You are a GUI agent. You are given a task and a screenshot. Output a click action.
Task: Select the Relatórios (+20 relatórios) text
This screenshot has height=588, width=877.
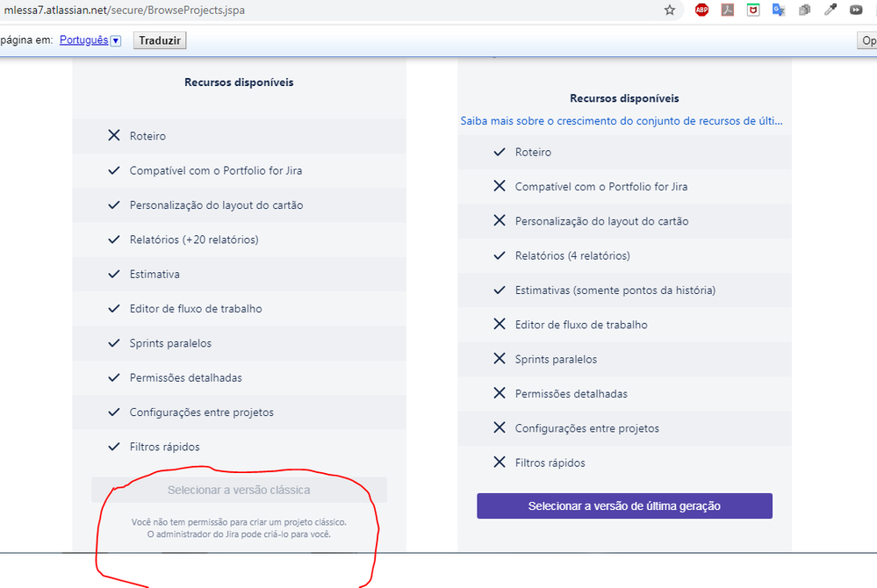(x=194, y=240)
